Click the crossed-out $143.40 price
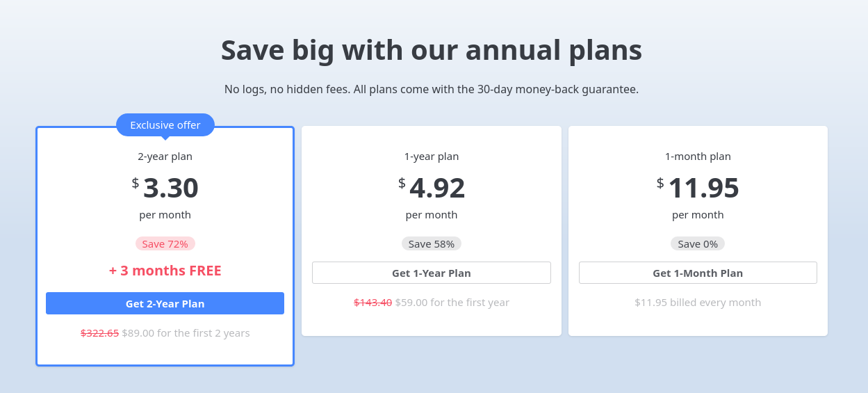The width and height of the screenshot is (868, 393). [372, 303]
